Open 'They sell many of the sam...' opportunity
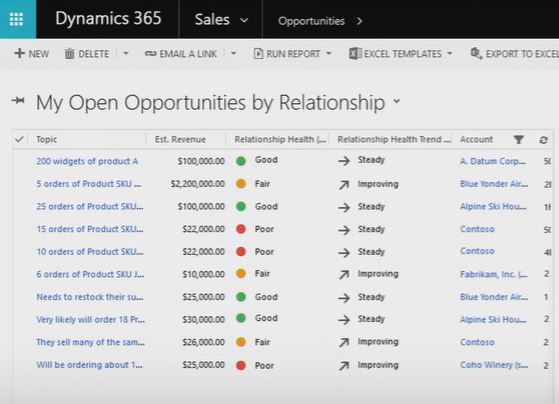Screen dimensions: 559x404 point(90,342)
